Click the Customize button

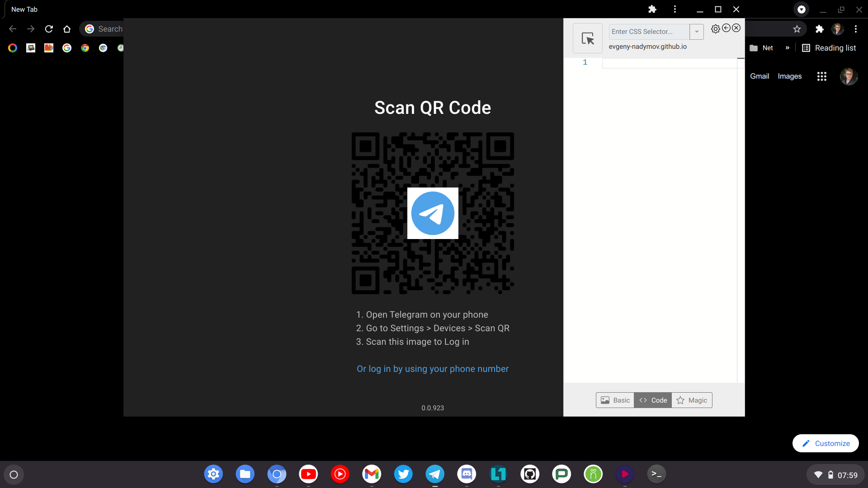click(826, 443)
